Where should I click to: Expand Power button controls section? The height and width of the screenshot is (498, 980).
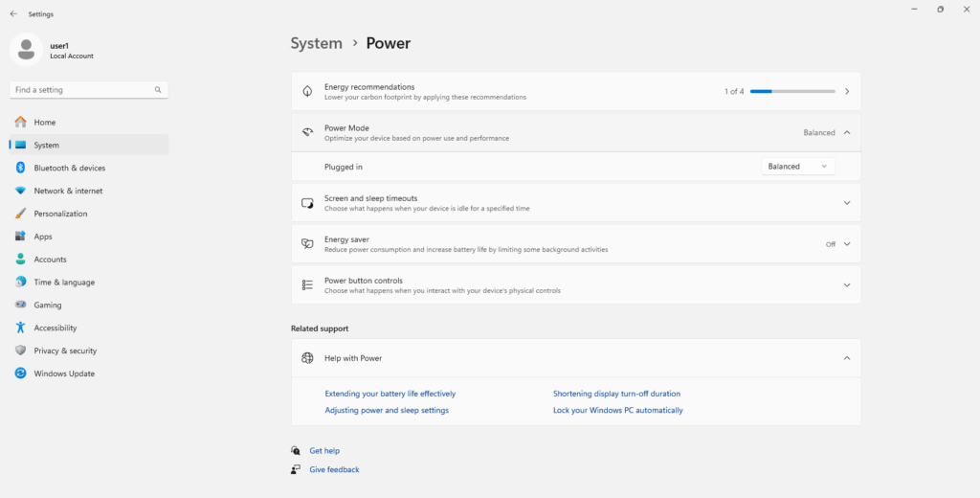click(x=846, y=285)
